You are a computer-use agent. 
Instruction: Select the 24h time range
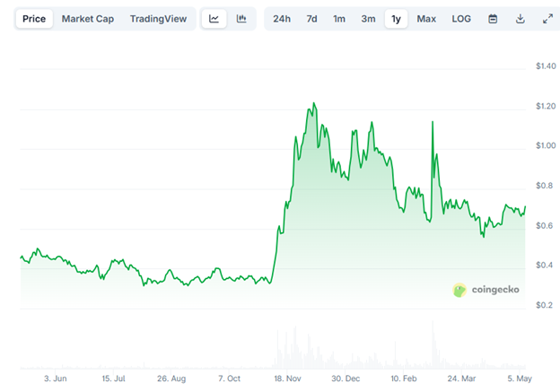(x=282, y=19)
